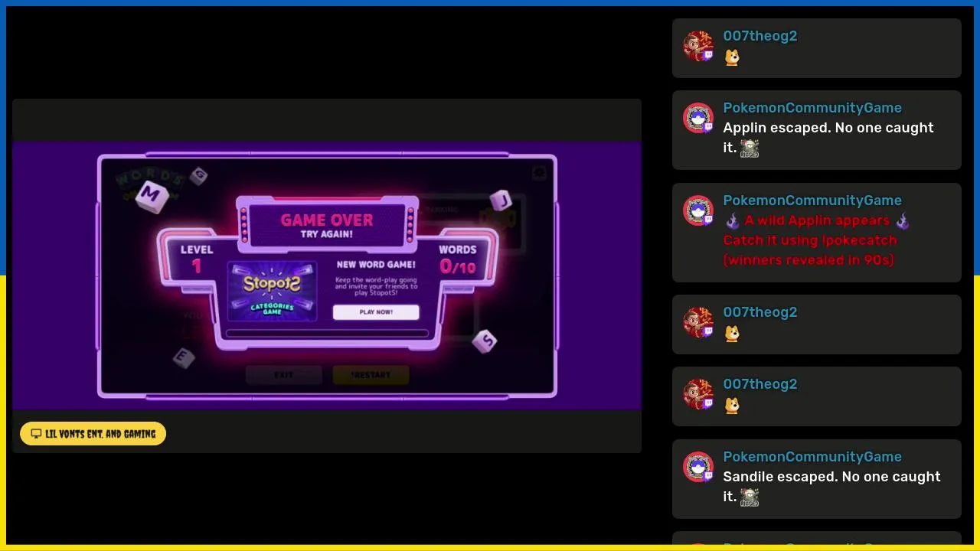Click the avatar beside the wild Applin message
Viewport: 980px width, 551px height.
697,210
